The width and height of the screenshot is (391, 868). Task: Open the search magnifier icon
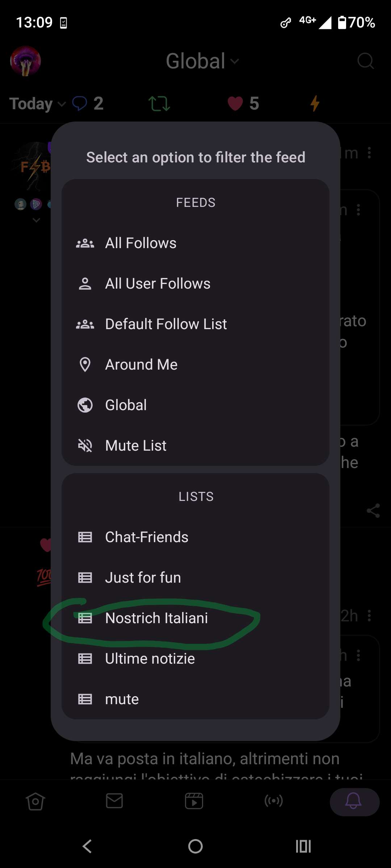pyautogui.click(x=365, y=61)
